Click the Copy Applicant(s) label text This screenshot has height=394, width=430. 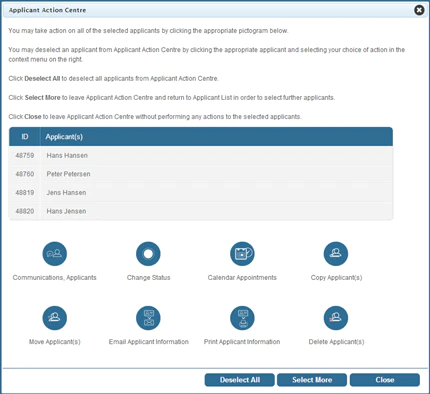(336, 278)
